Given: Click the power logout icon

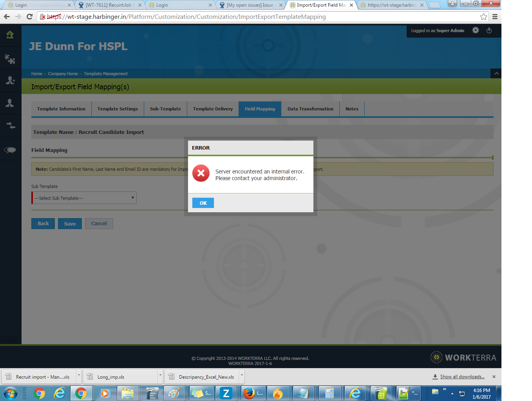Looking at the screenshot, I should click(x=489, y=31).
